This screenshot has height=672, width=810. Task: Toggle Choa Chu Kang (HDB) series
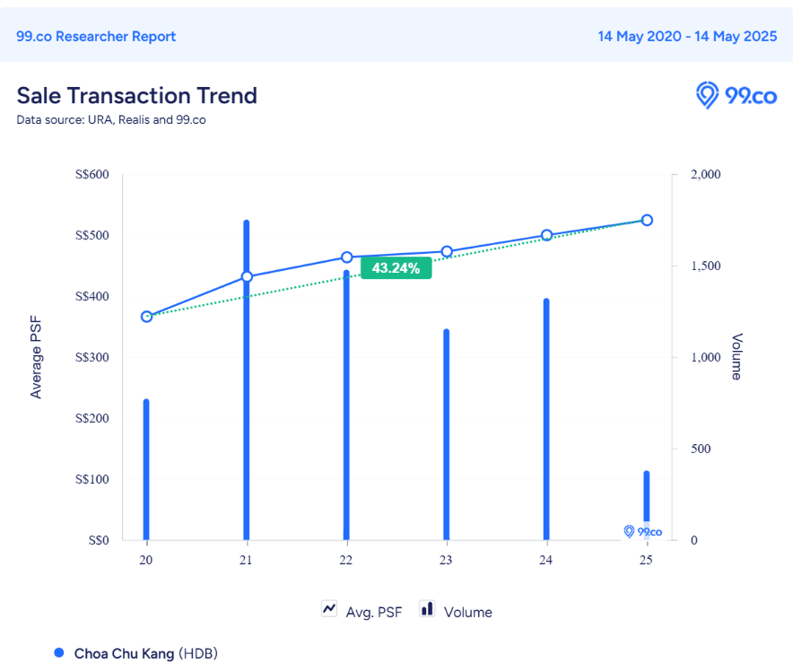tap(145, 653)
